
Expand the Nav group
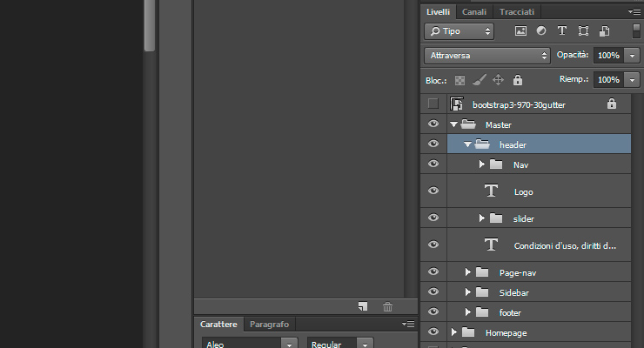(x=482, y=164)
